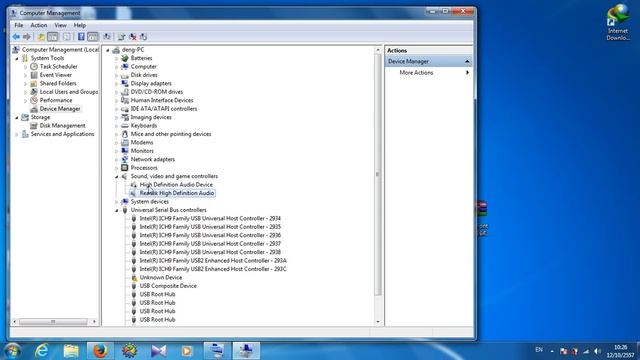Collapse the Device Manager actions section
This screenshot has height=360, width=640.
tap(467, 61)
